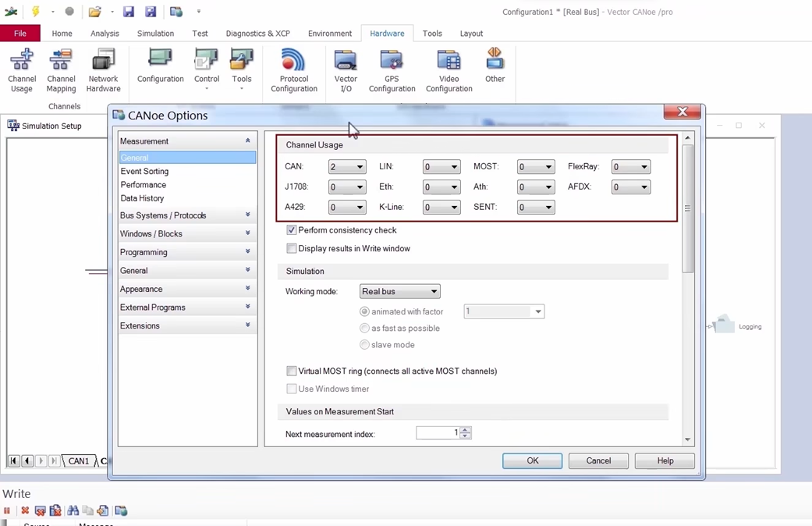
Task: Close the CANoe Options dialog
Action: click(682, 112)
